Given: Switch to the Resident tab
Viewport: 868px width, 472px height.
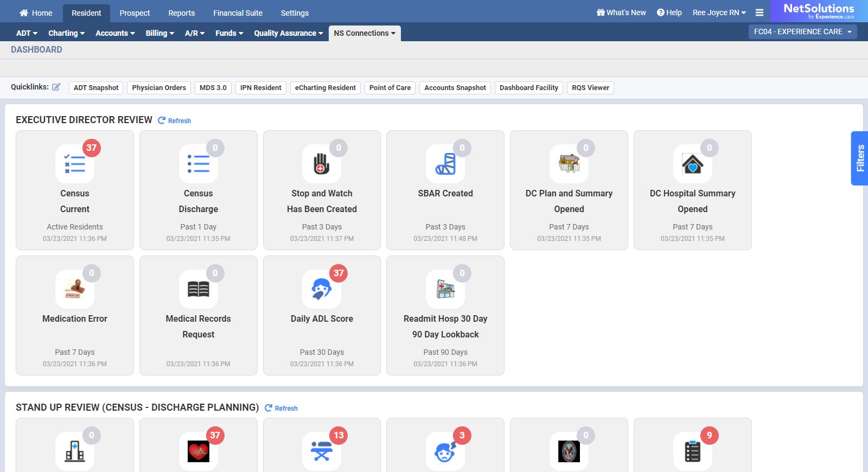Looking at the screenshot, I should [86, 13].
